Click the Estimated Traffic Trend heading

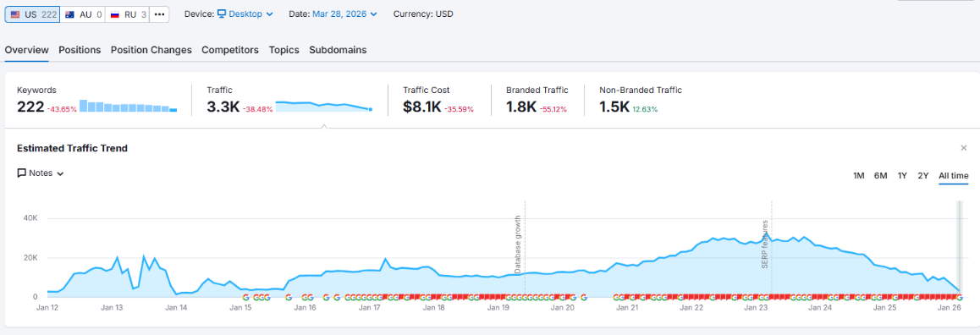click(x=73, y=148)
